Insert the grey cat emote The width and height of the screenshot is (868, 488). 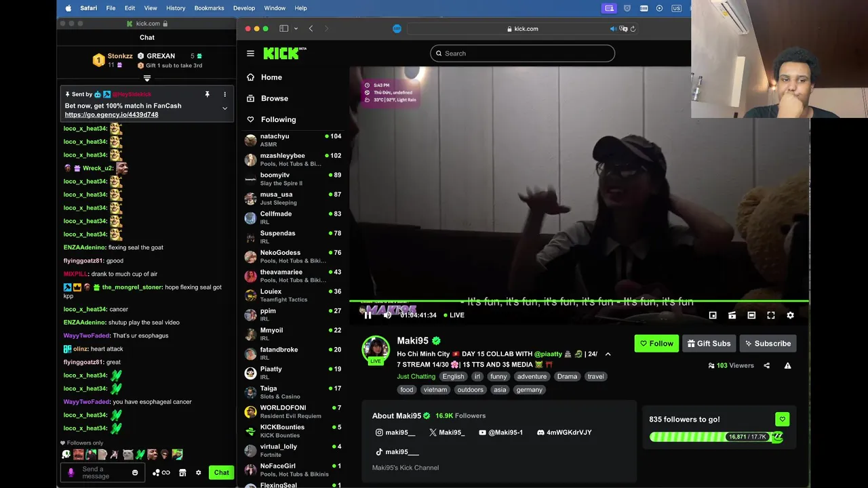(128, 455)
